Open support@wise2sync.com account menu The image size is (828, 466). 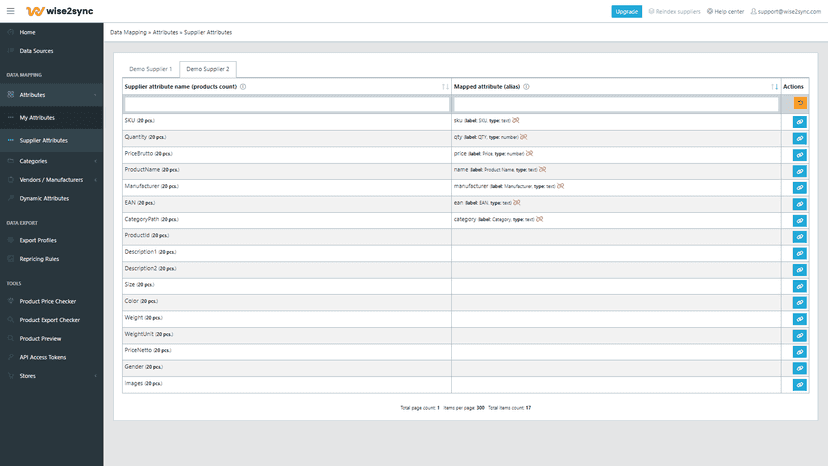click(x=786, y=12)
